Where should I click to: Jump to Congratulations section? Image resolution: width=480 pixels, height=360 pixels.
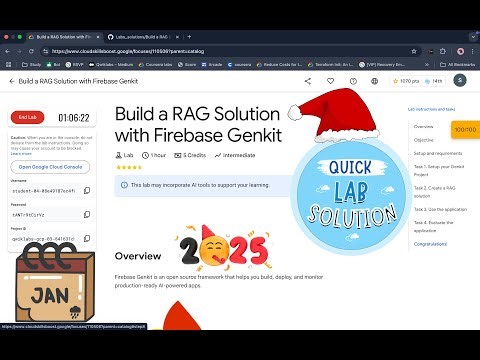tap(430, 244)
